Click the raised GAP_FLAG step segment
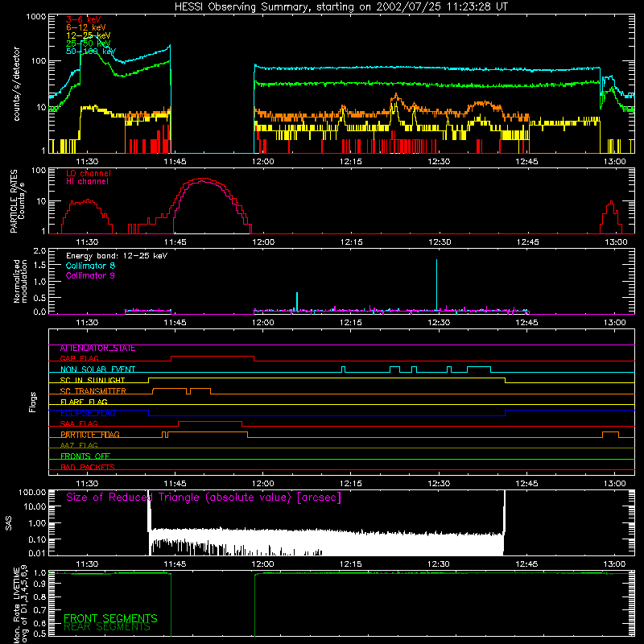 pos(213,356)
